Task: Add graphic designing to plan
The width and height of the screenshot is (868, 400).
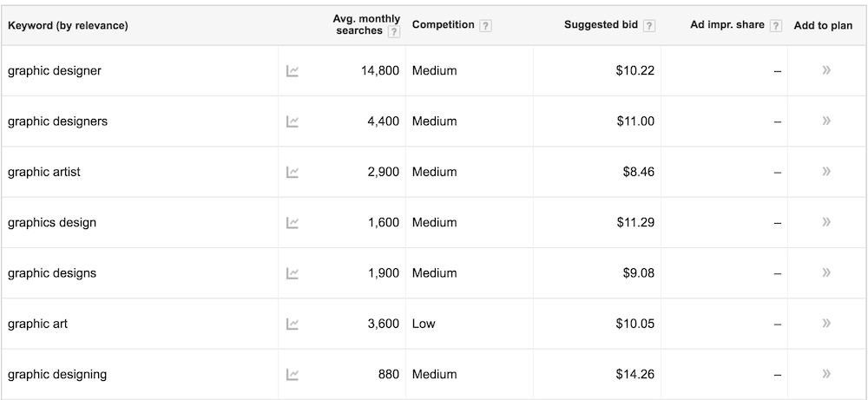Action: [x=826, y=373]
